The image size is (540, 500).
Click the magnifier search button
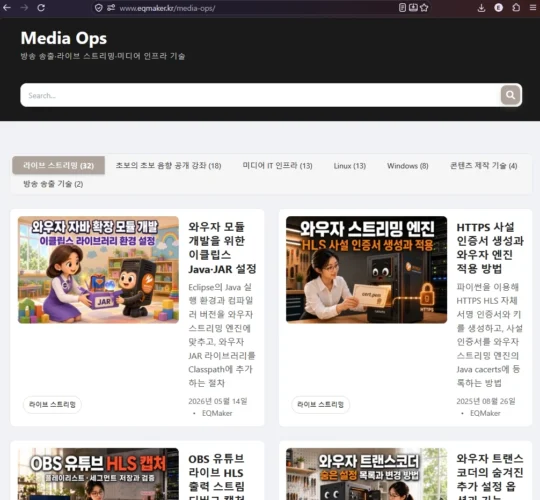pyautogui.click(x=510, y=95)
